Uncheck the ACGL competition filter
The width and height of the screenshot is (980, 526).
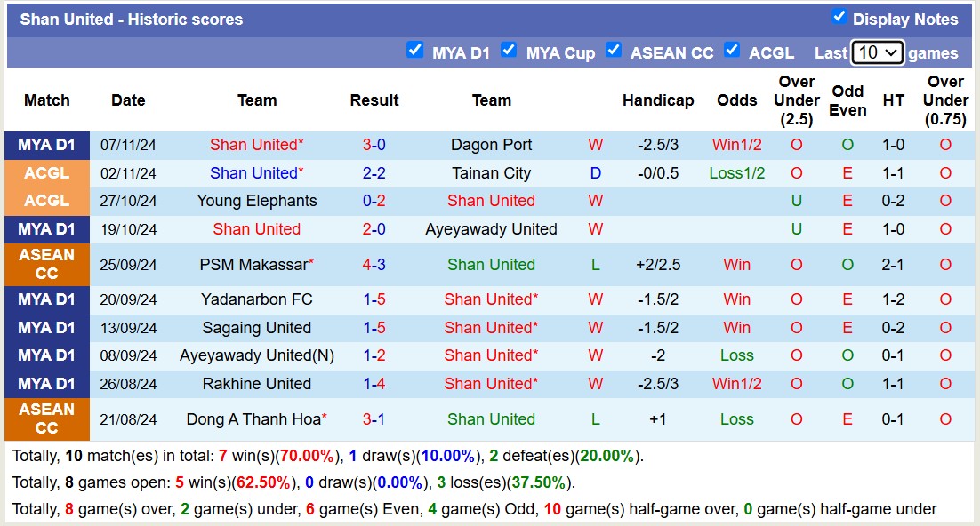point(732,51)
